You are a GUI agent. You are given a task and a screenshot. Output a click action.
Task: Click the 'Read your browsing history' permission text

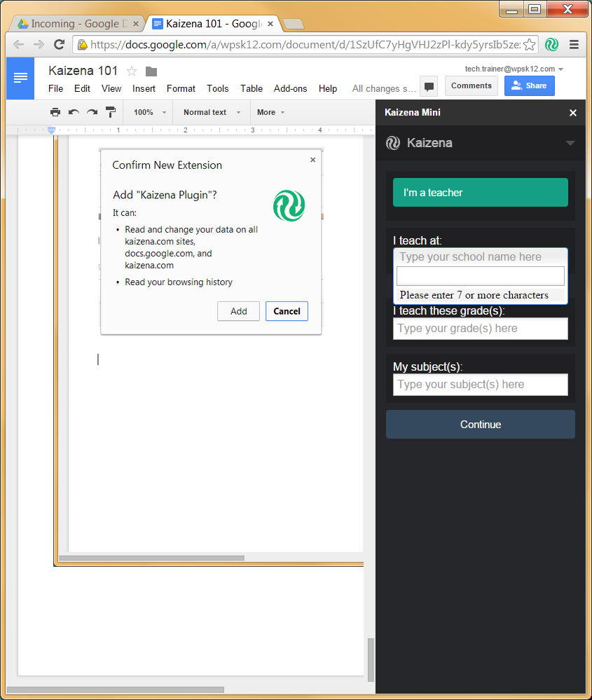click(179, 282)
